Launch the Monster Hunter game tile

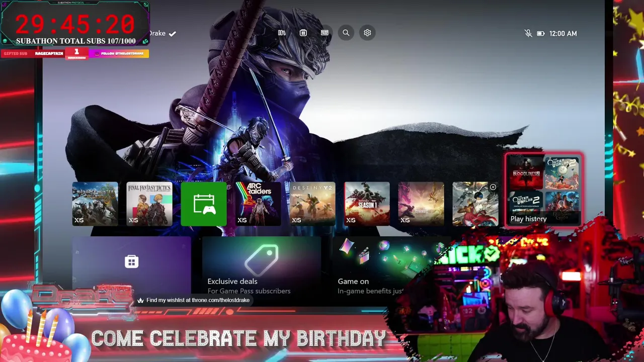[x=95, y=204]
